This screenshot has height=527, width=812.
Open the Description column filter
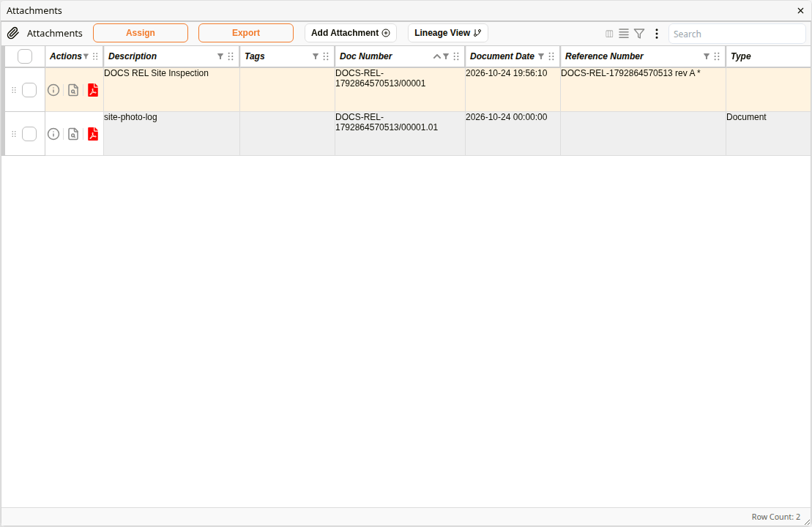click(220, 56)
